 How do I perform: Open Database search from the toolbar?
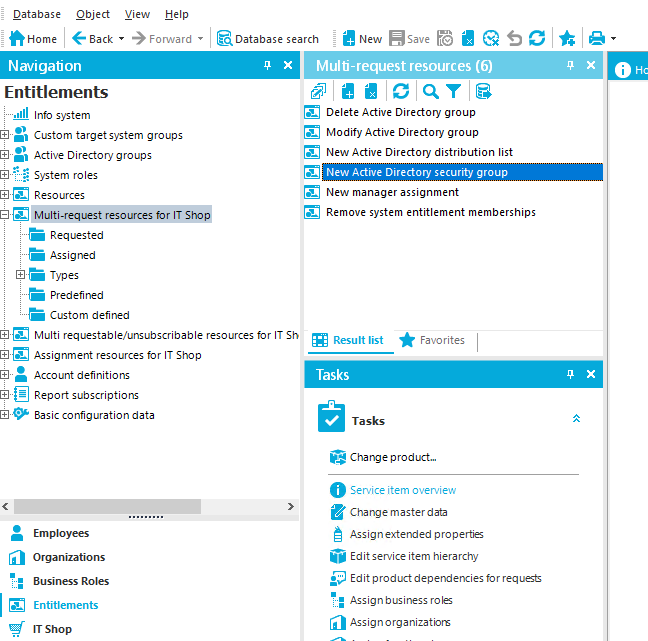pos(268,39)
